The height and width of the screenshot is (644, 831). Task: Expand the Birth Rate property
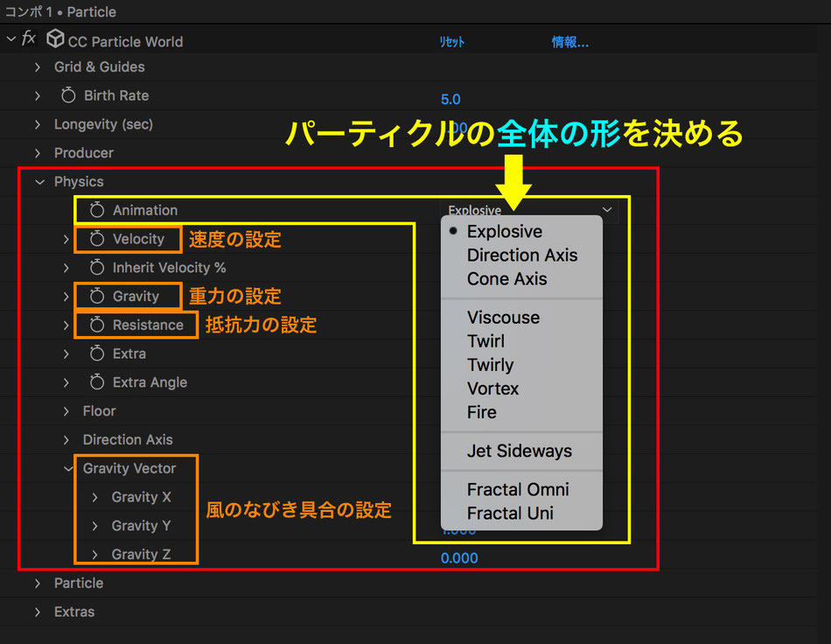click(x=37, y=96)
